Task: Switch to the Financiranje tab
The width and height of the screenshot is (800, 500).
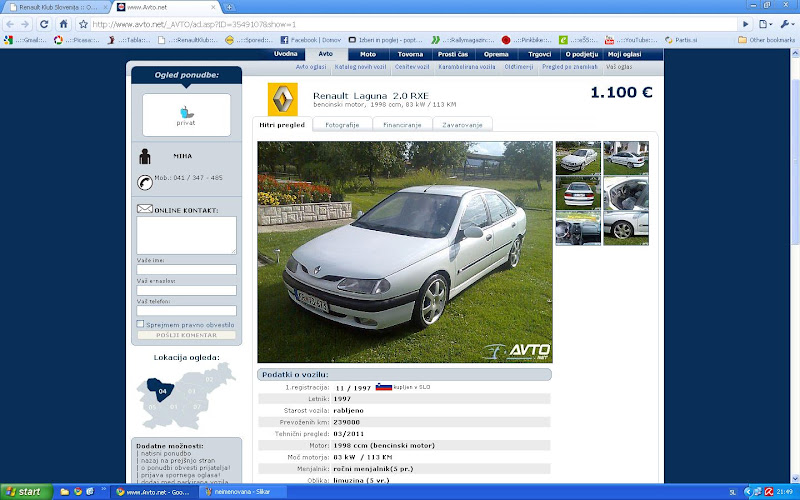Action: (402, 125)
